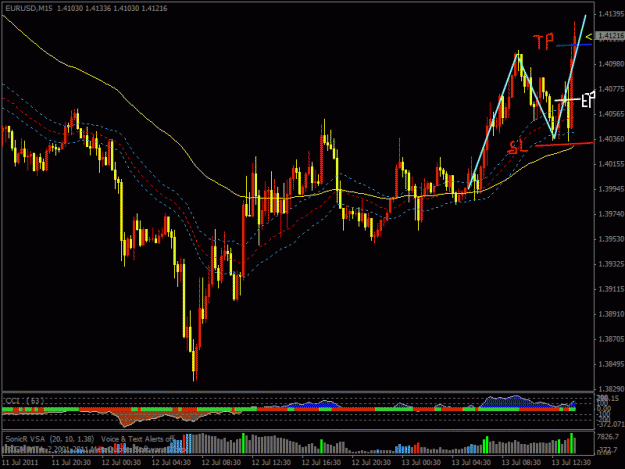Viewport: 625px width, 469px height.
Task: Click the 13 Jul 12:30 time label
Action: 571,462
